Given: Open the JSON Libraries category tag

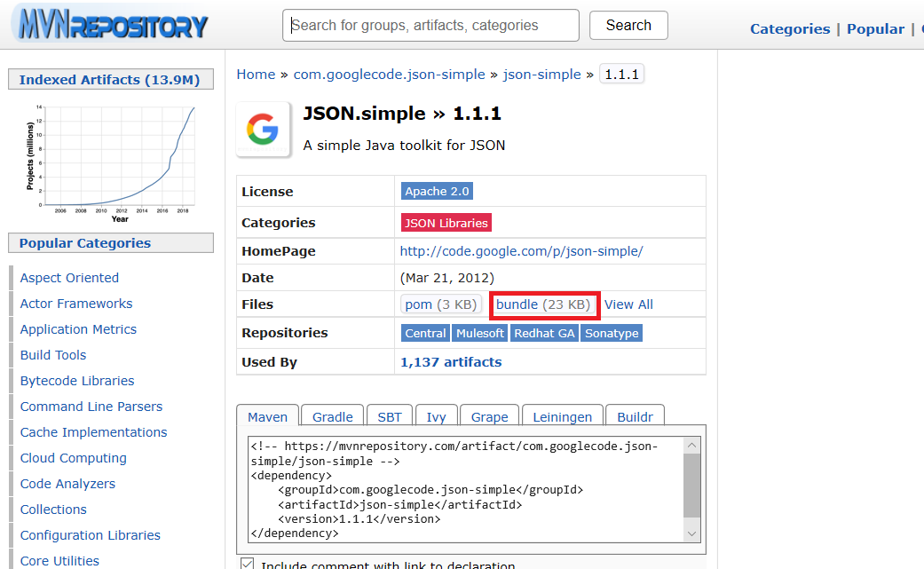Looking at the screenshot, I should tap(446, 223).
